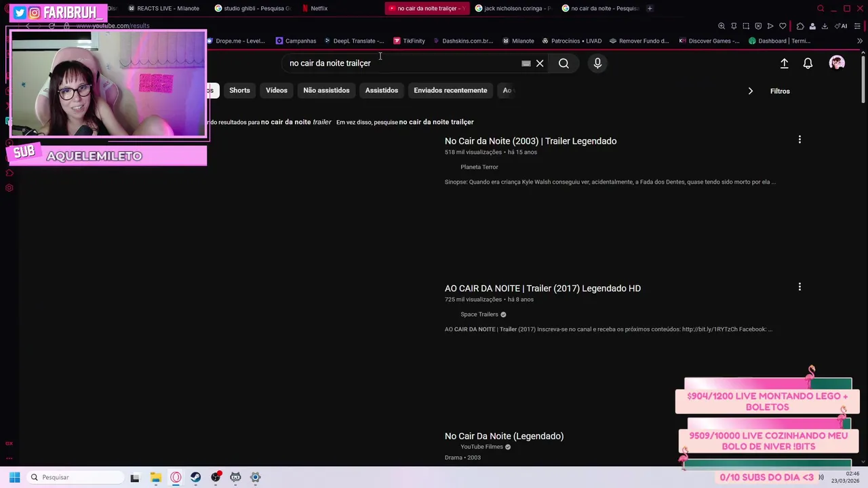Visit the Space Trailers channel

(x=479, y=314)
